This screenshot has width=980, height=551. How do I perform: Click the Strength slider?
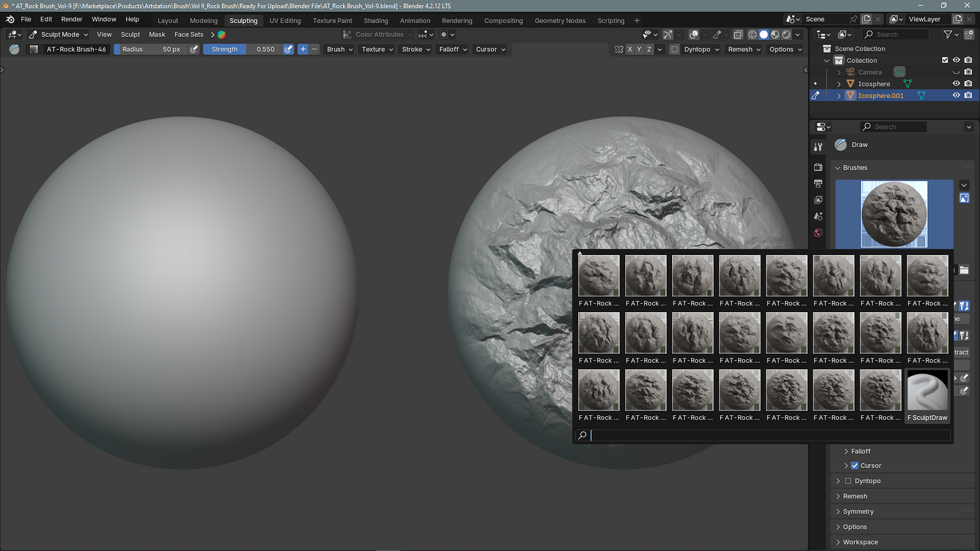242,50
